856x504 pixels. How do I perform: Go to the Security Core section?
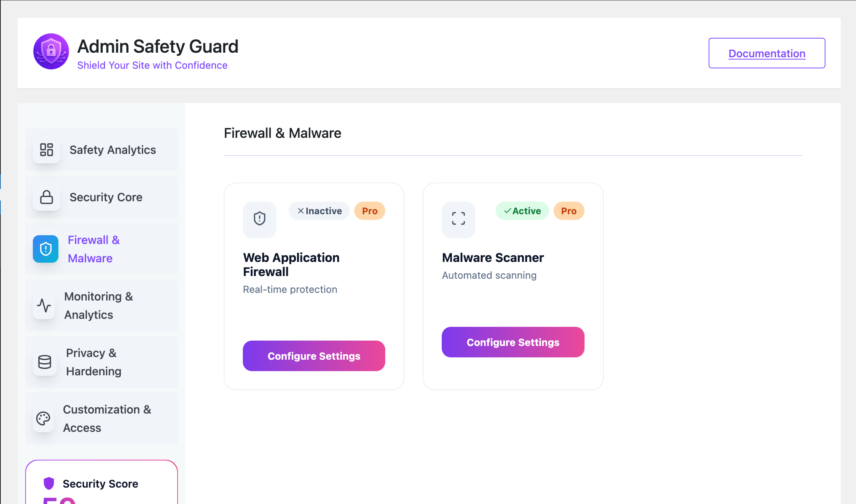tap(106, 197)
